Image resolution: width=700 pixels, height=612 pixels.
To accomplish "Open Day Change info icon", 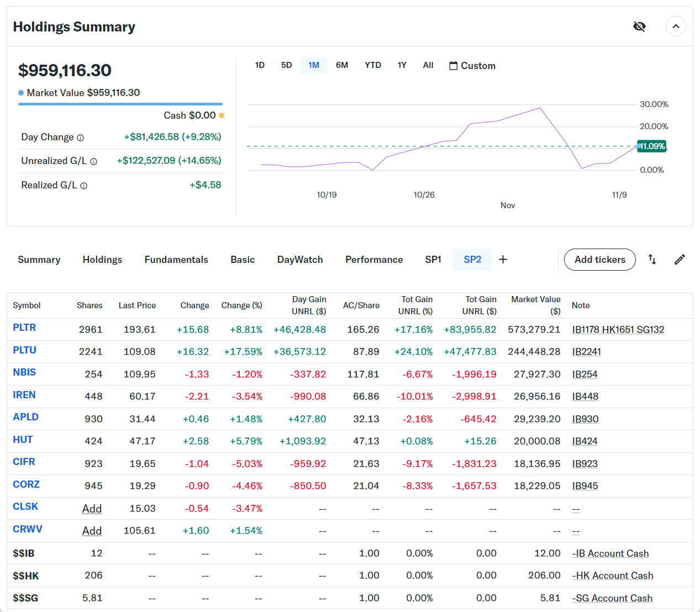I will pos(81,138).
